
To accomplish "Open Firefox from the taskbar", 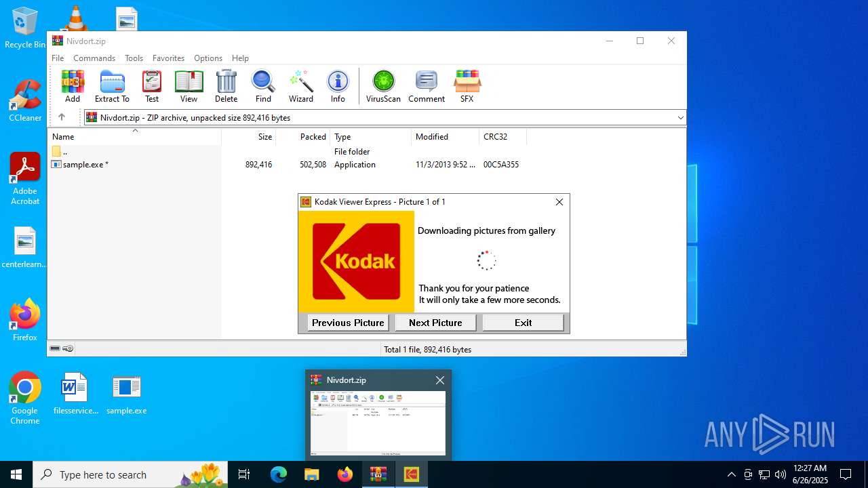I will pyautogui.click(x=345, y=474).
